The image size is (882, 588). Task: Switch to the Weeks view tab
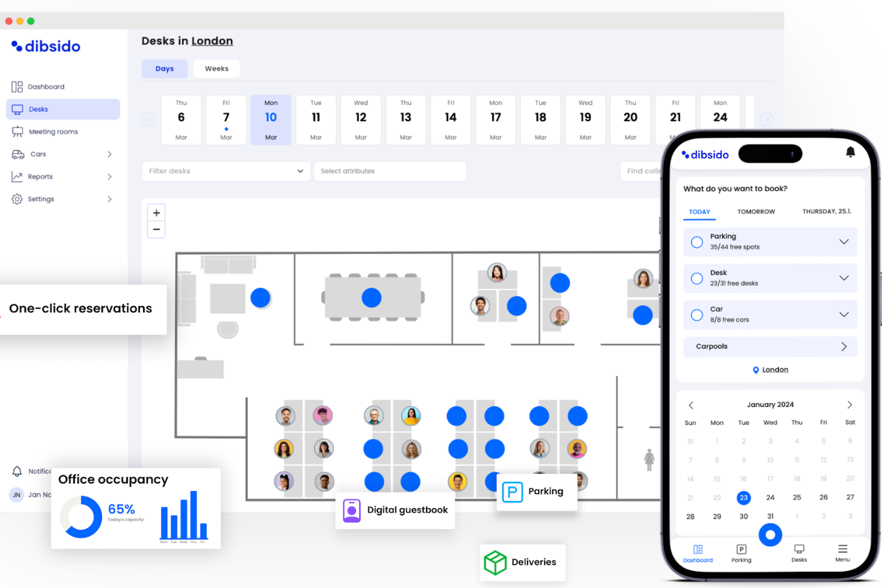(216, 69)
